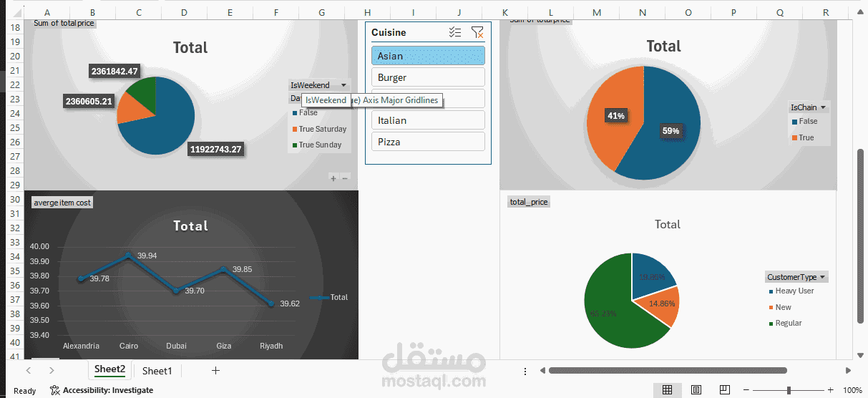Click the Alexandria axis label

click(x=81, y=346)
